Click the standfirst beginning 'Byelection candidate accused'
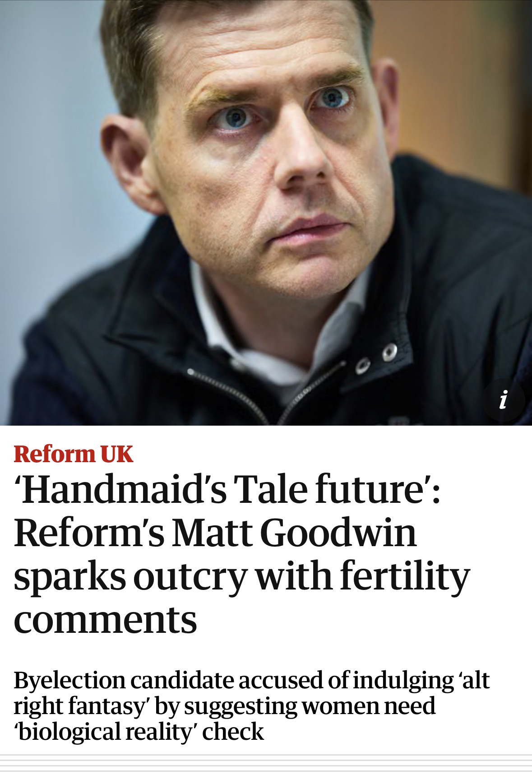The height and width of the screenshot is (775, 532). click(x=251, y=706)
